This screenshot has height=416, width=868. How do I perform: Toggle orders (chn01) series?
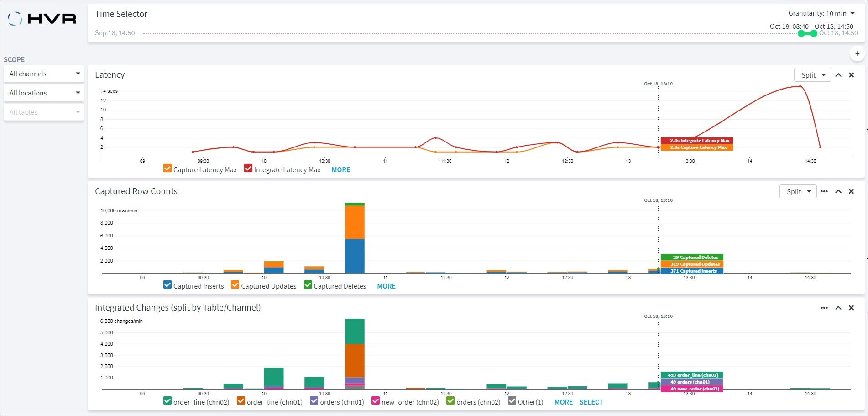314,401
